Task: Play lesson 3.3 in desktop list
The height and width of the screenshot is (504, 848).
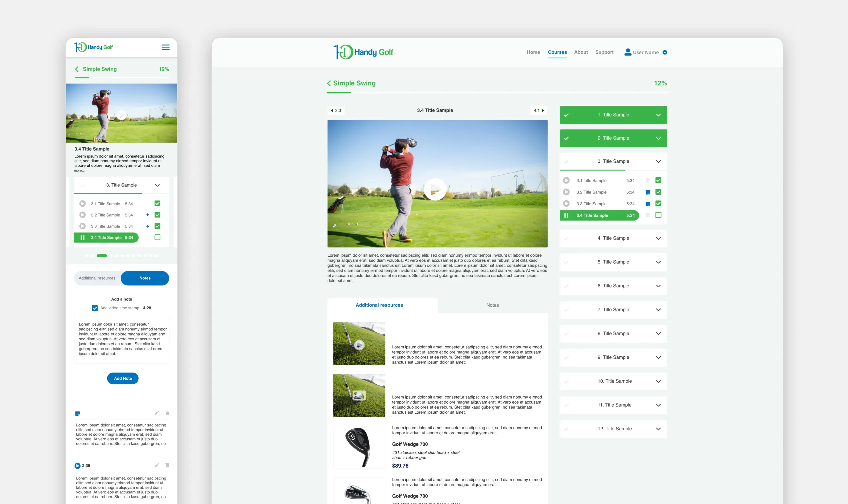Action: (566, 203)
